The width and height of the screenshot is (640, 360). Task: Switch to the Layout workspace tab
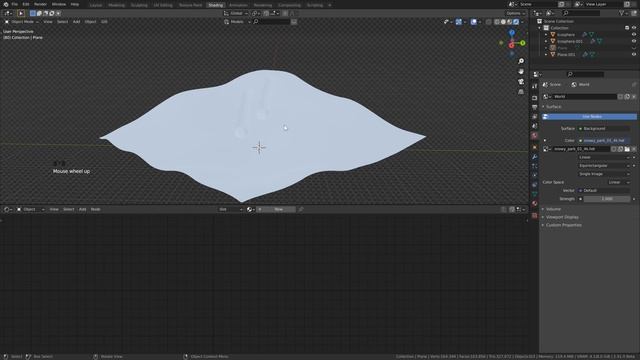click(x=96, y=5)
